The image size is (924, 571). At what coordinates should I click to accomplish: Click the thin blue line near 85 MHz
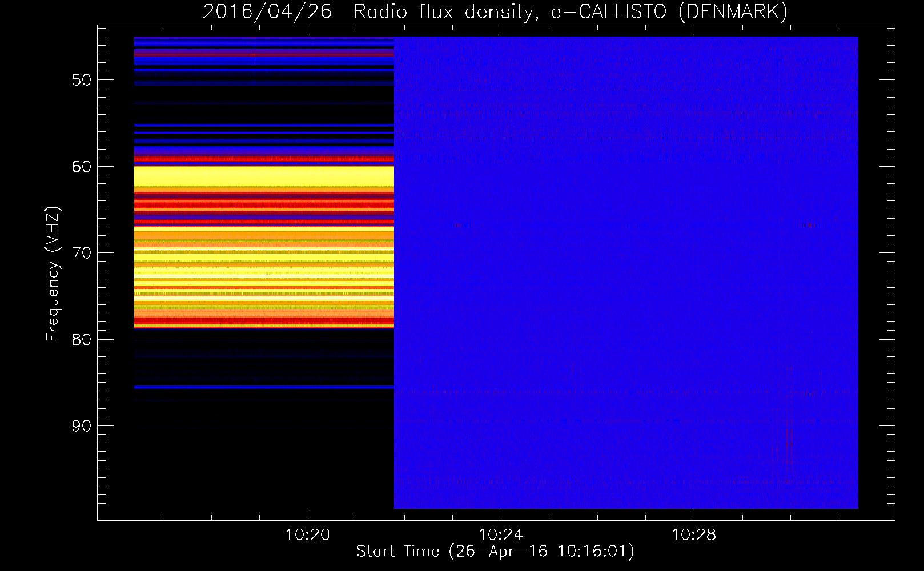pos(264,387)
